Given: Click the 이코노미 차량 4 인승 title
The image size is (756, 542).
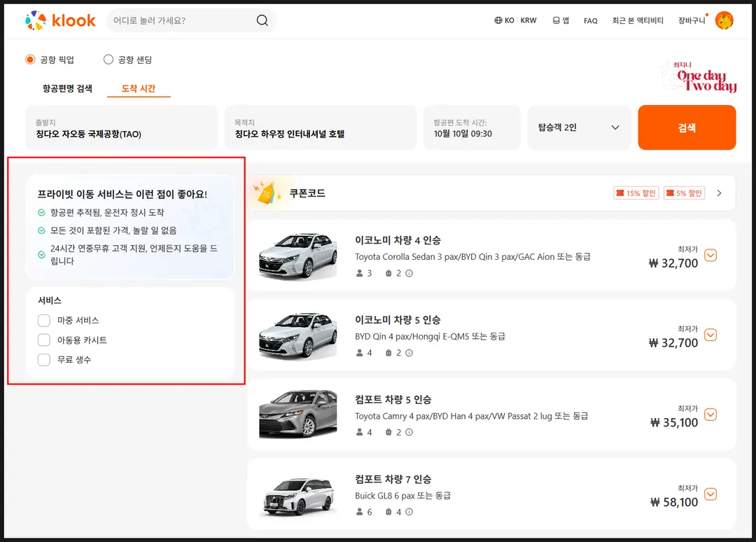Looking at the screenshot, I should (x=398, y=240).
